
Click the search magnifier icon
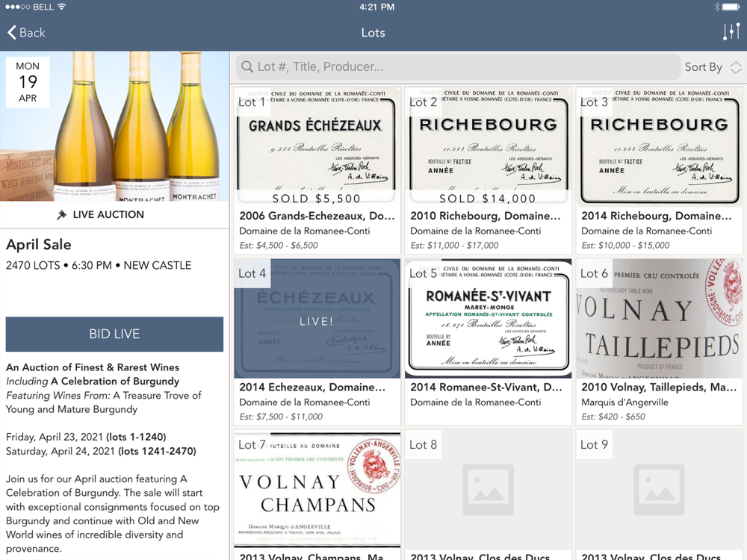[x=247, y=66]
